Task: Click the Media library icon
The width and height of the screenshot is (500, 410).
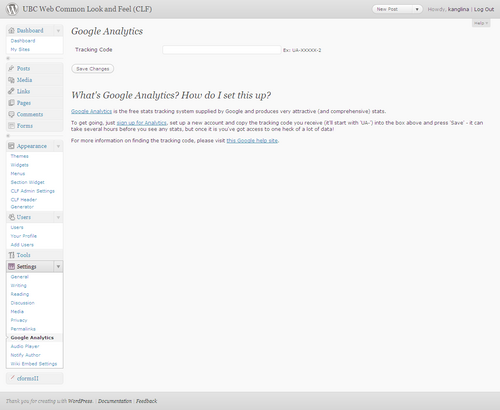Action: coord(12,80)
